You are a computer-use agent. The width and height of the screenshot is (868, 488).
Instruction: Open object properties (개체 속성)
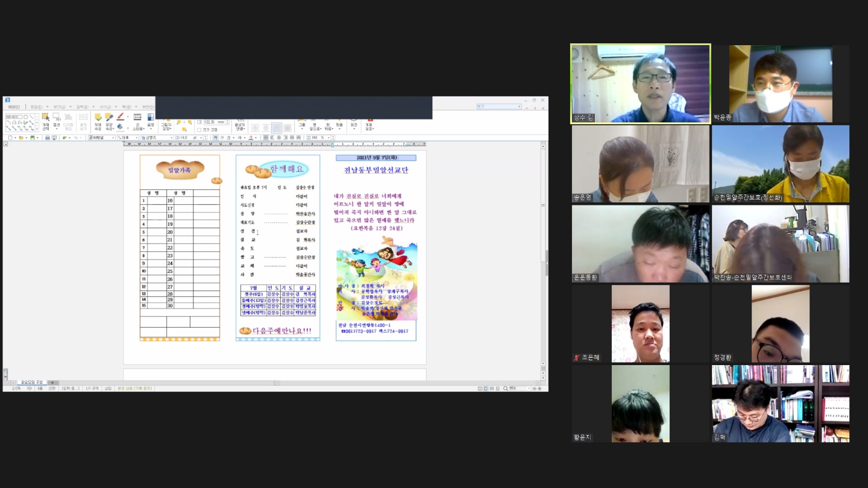pos(98,120)
